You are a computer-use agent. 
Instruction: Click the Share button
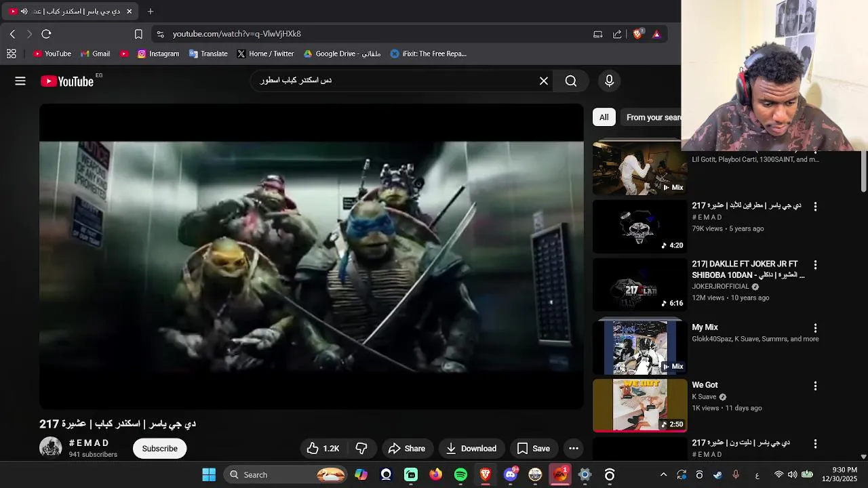407,449
